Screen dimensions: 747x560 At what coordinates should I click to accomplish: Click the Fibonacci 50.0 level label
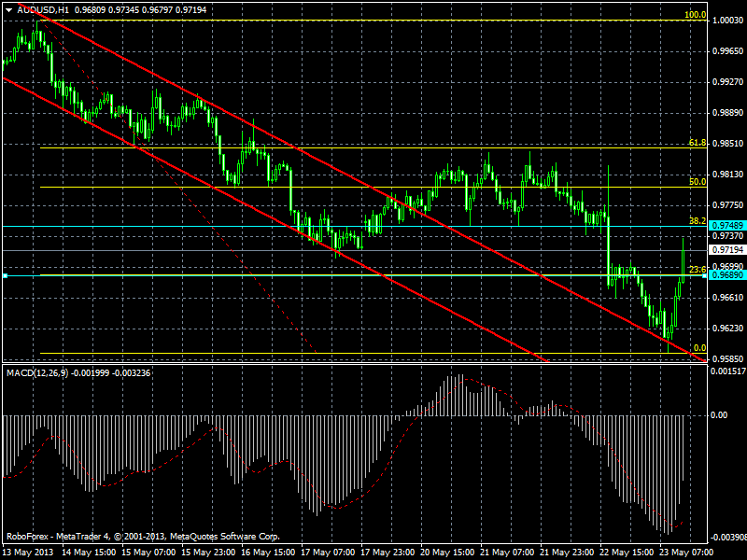698,181
